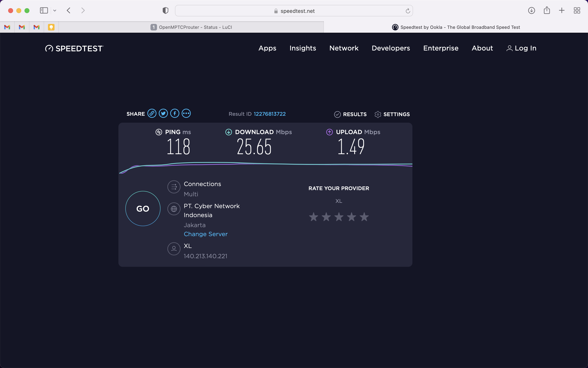588x368 pixels.
Task: Click the Change Server link
Action: [206, 234]
